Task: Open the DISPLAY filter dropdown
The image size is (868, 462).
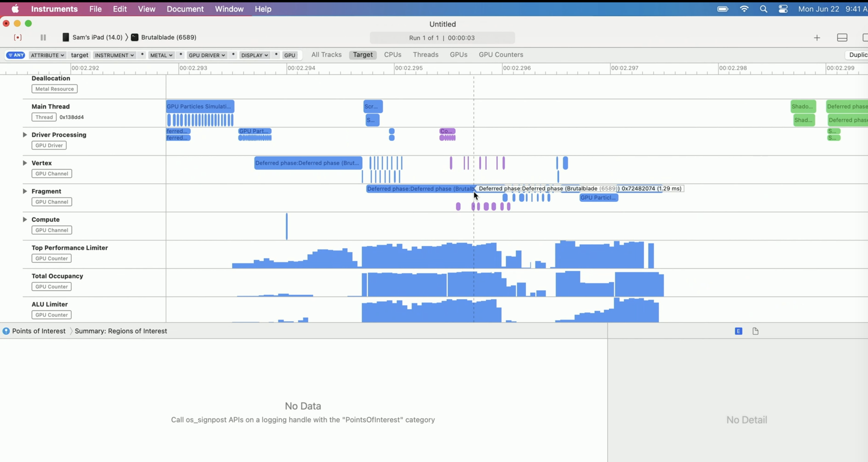Action: [254, 55]
